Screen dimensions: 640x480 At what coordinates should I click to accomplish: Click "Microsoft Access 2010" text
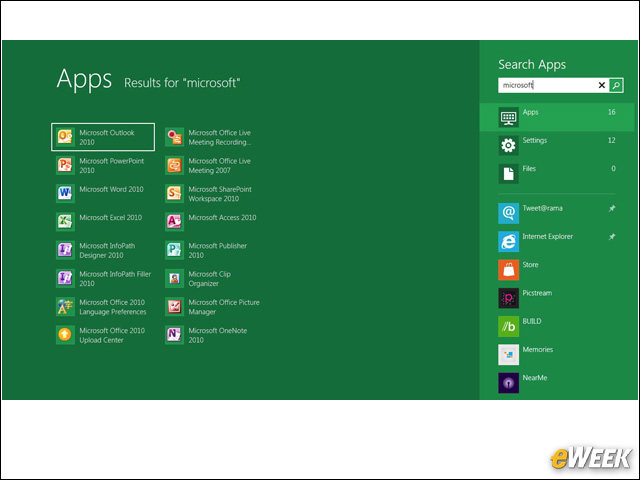pos(222,218)
